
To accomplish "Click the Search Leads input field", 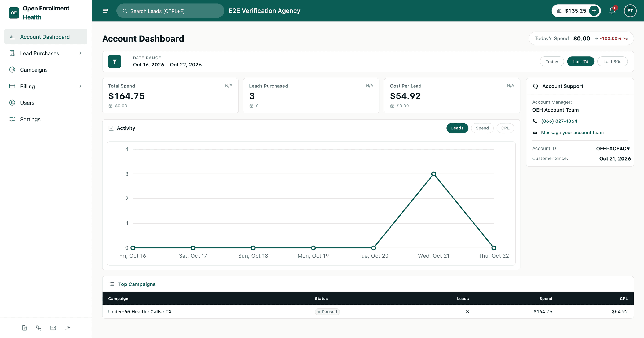I will point(170,11).
